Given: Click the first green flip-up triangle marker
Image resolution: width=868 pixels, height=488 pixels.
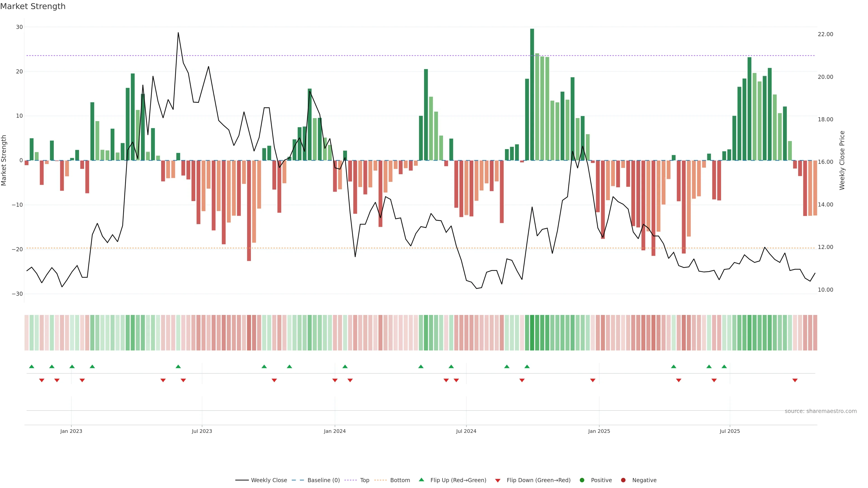Looking at the screenshot, I should click(32, 366).
